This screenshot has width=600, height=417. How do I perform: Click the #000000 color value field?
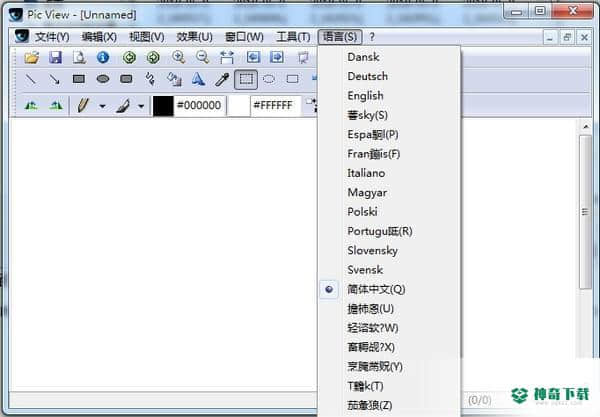coord(199,106)
